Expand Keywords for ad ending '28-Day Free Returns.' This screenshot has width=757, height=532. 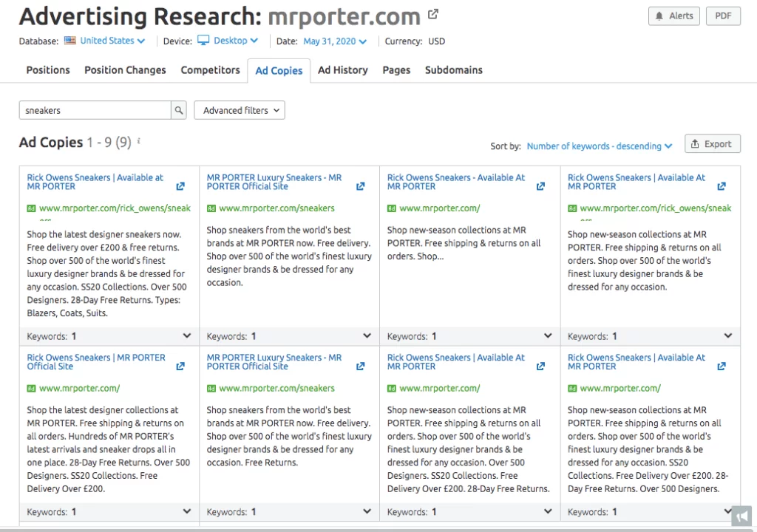pos(548,511)
